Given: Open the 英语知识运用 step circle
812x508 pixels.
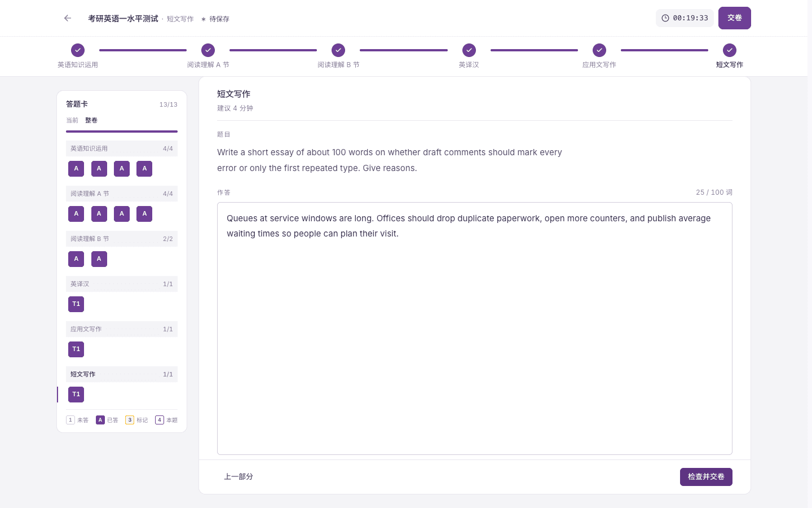Looking at the screenshot, I should tap(78, 50).
